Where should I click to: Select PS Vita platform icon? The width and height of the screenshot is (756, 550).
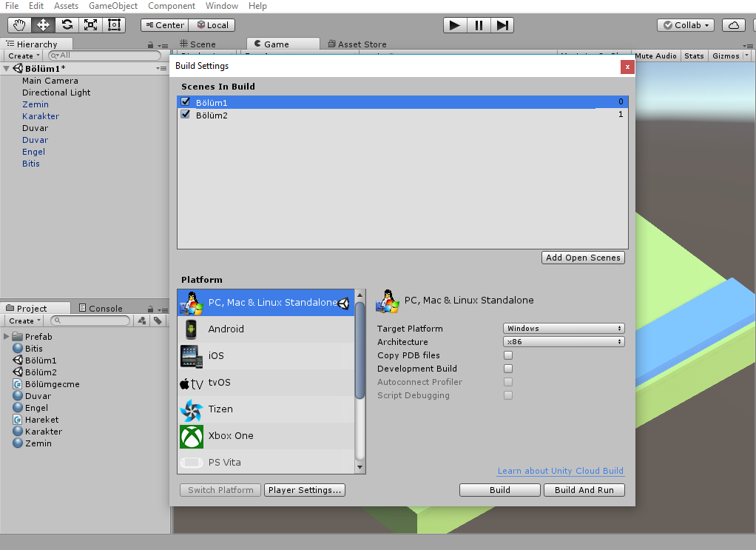coord(191,463)
